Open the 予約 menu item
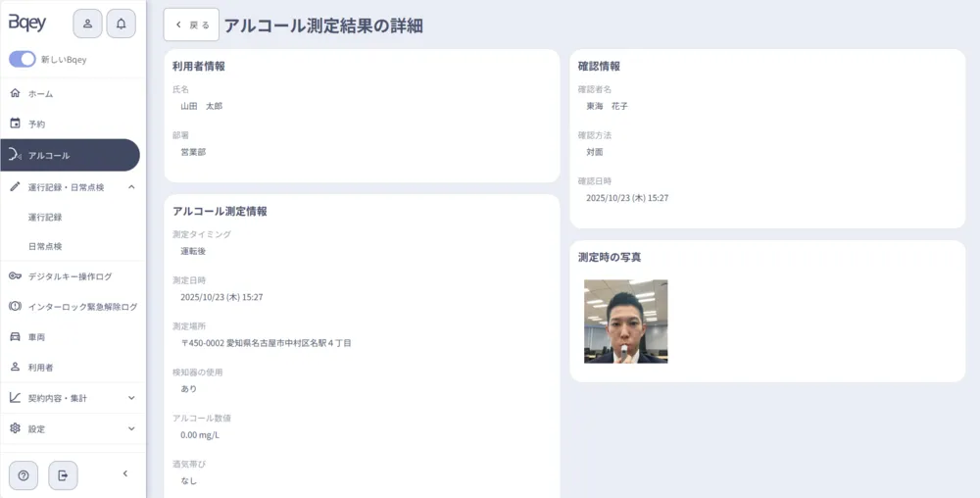The width and height of the screenshot is (980, 498). point(36,124)
